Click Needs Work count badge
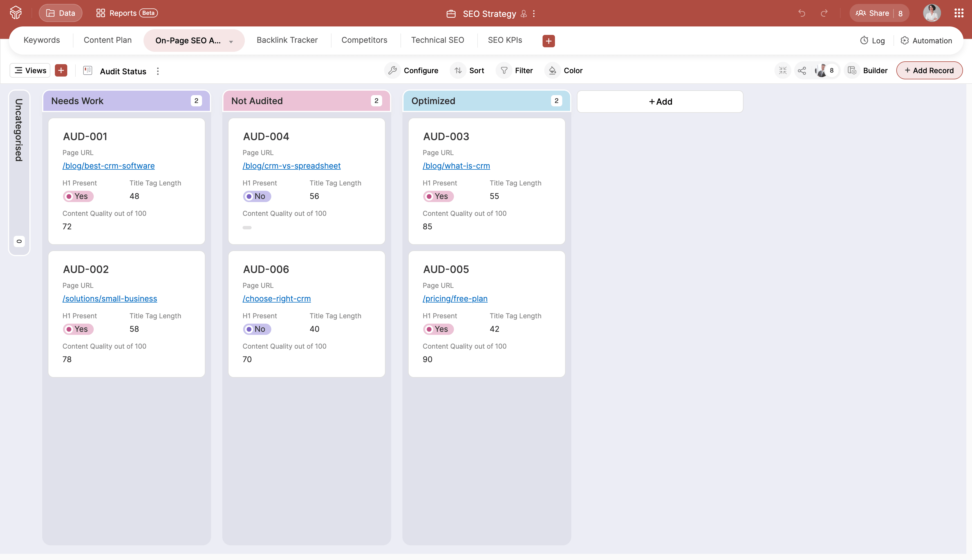This screenshot has width=972, height=560. (x=196, y=101)
